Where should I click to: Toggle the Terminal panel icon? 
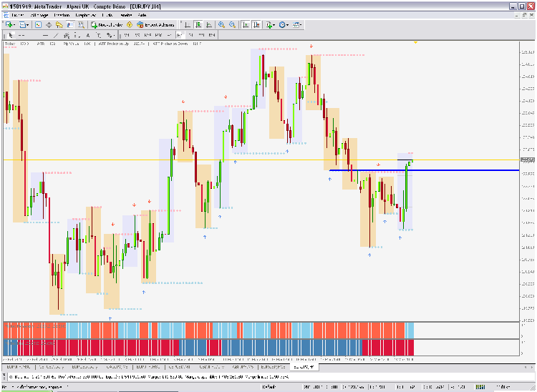70,24
